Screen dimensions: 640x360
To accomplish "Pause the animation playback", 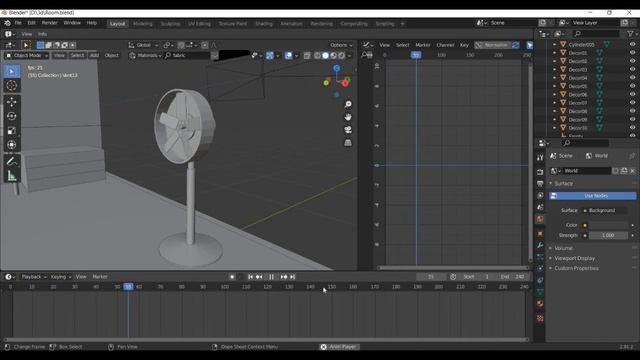I will pyautogui.click(x=271, y=277).
